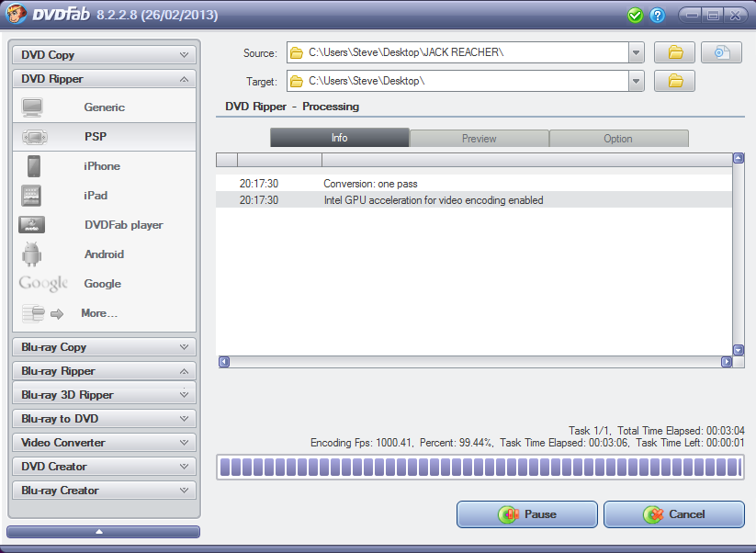Pause the ripping process

(x=527, y=514)
